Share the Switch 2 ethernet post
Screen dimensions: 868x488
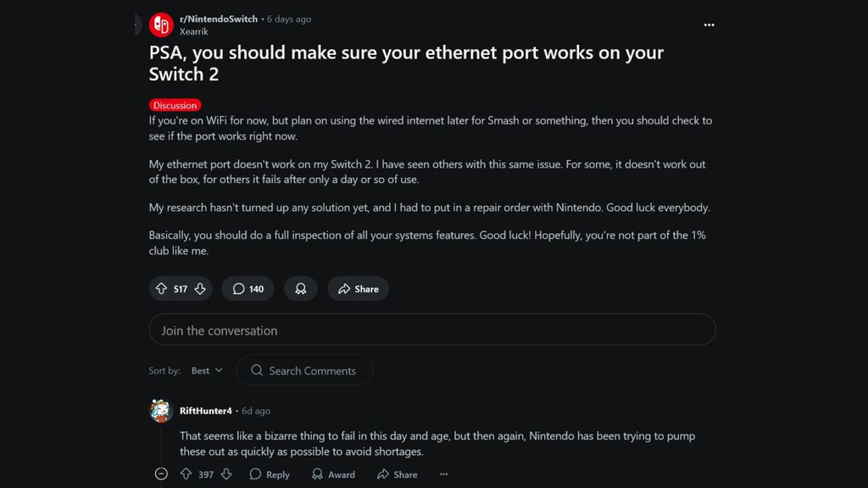click(x=358, y=289)
